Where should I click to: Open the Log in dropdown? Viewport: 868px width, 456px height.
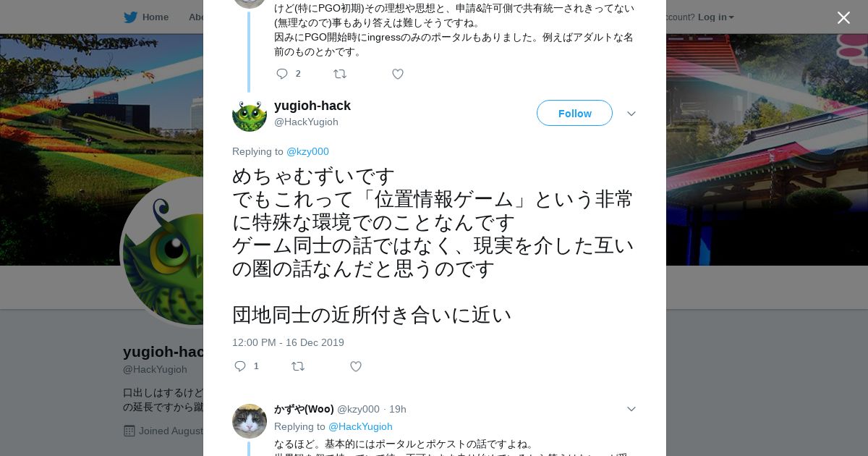(x=715, y=17)
